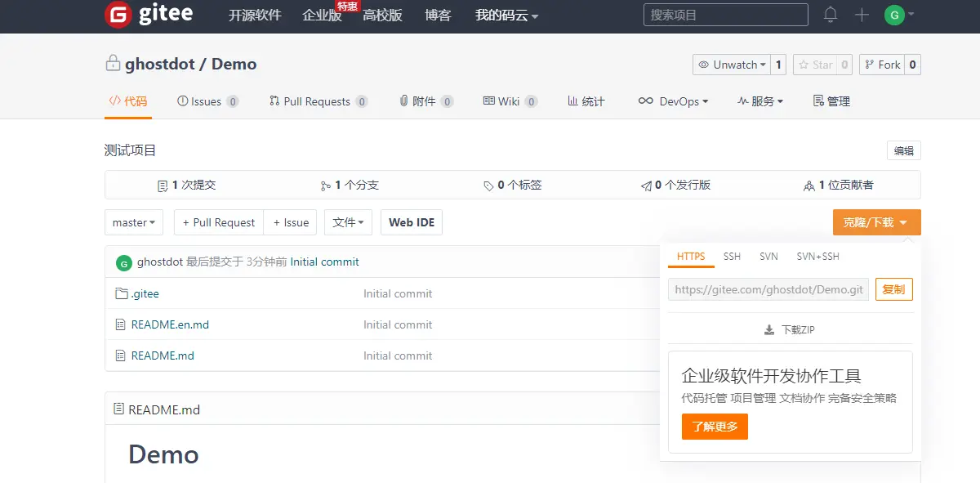Open the Wiki tab

point(510,101)
